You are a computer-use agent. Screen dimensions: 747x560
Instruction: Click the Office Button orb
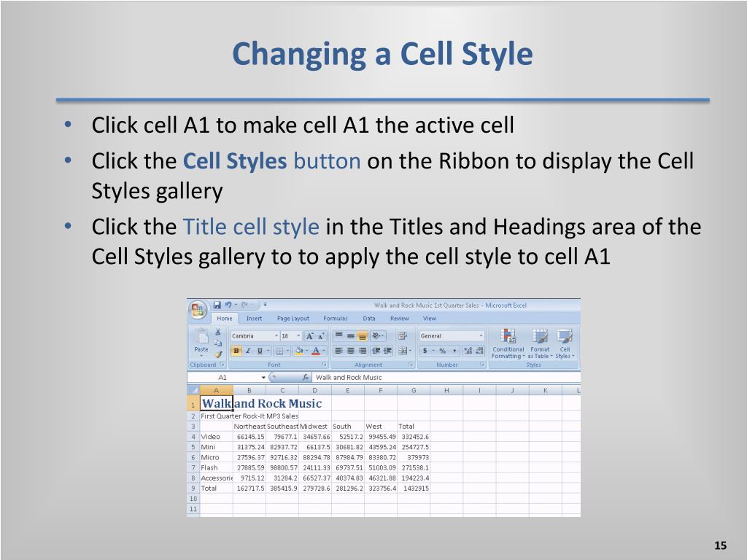197,310
